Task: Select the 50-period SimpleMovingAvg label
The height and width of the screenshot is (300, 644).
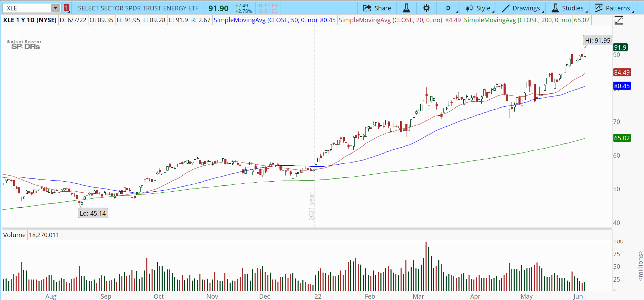Action: (265, 20)
